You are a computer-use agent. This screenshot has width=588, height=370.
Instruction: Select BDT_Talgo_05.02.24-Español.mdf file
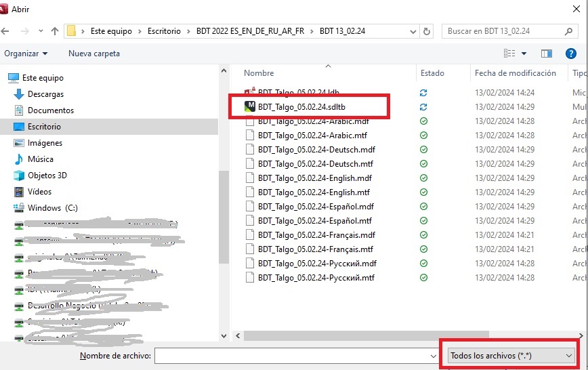[x=316, y=207]
